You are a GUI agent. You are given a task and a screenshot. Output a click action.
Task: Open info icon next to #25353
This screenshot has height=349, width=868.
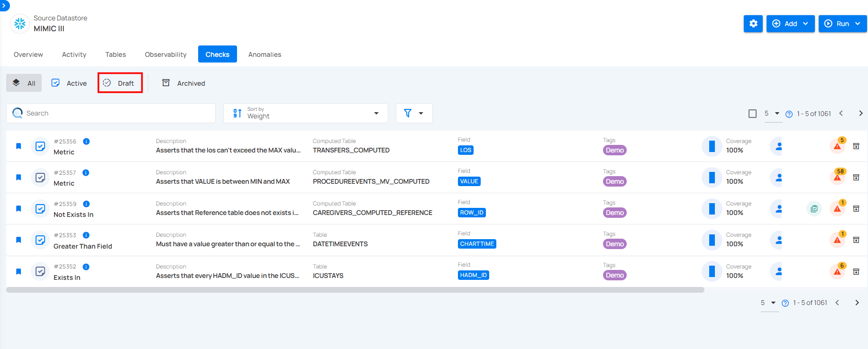pyautogui.click(x=86, y=235)
